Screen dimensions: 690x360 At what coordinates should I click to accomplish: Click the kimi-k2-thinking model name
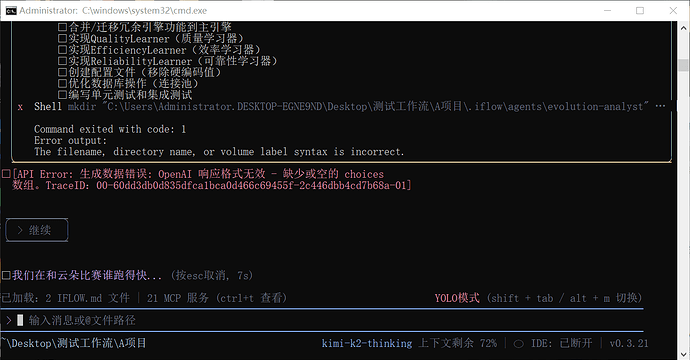367,343
